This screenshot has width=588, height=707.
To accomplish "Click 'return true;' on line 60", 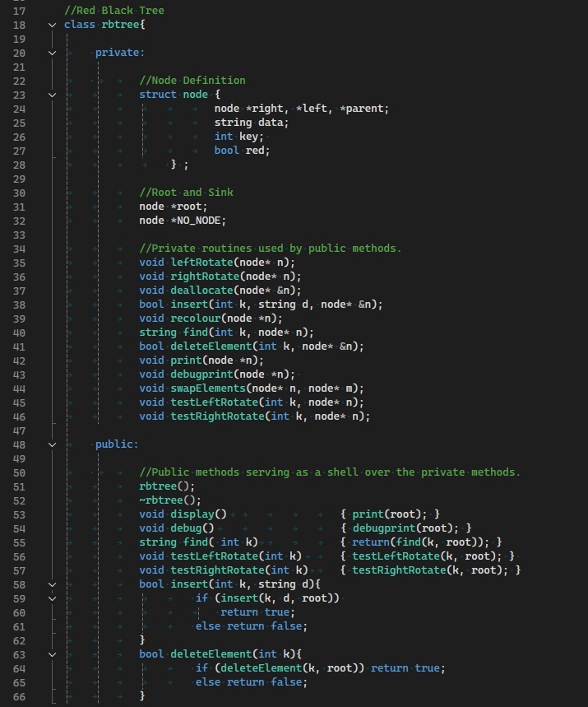I will [257, 612].
